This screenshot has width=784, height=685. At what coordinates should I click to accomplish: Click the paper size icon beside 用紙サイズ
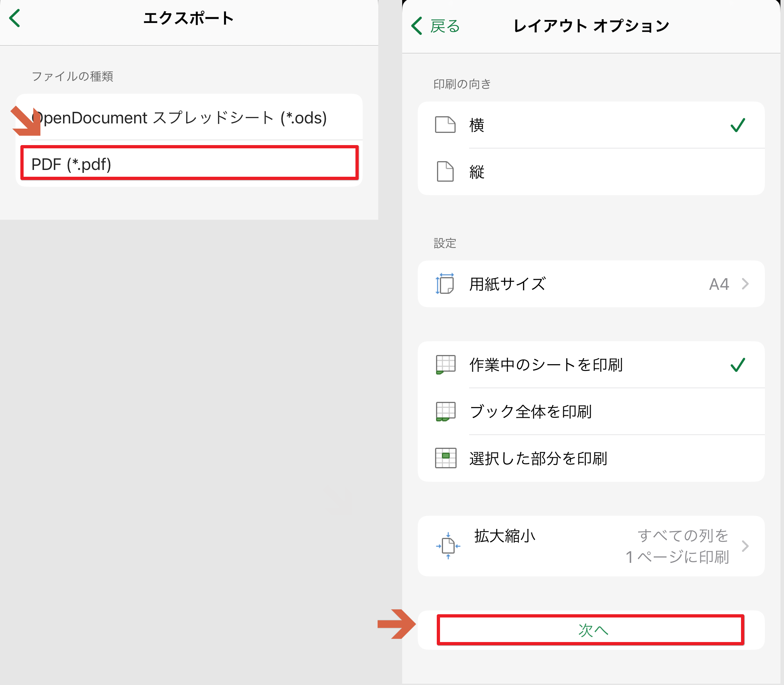coord(445,284)
